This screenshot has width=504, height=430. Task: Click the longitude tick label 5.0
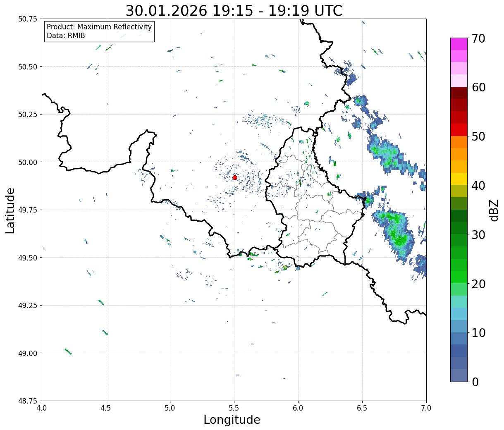pos(170,408)
